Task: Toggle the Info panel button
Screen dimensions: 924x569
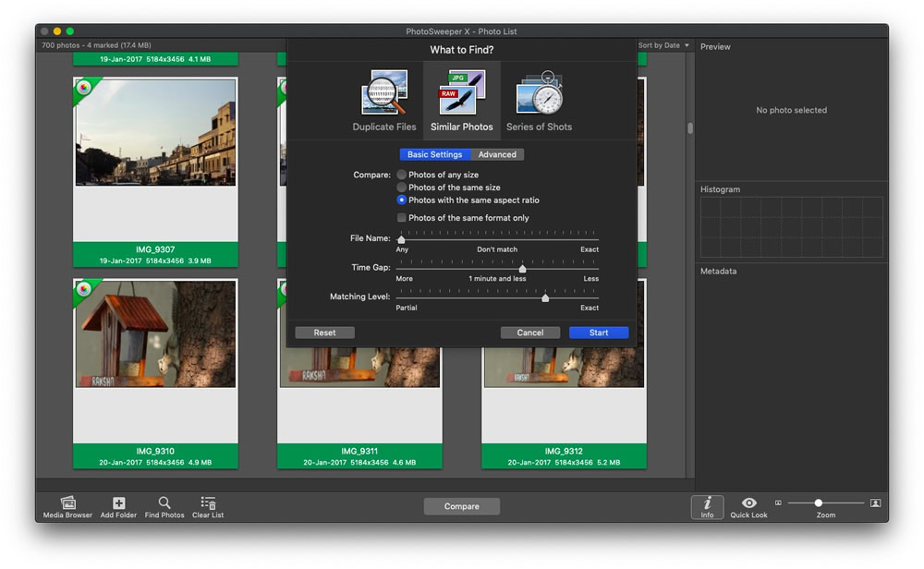Action: [x=707, y=507]
